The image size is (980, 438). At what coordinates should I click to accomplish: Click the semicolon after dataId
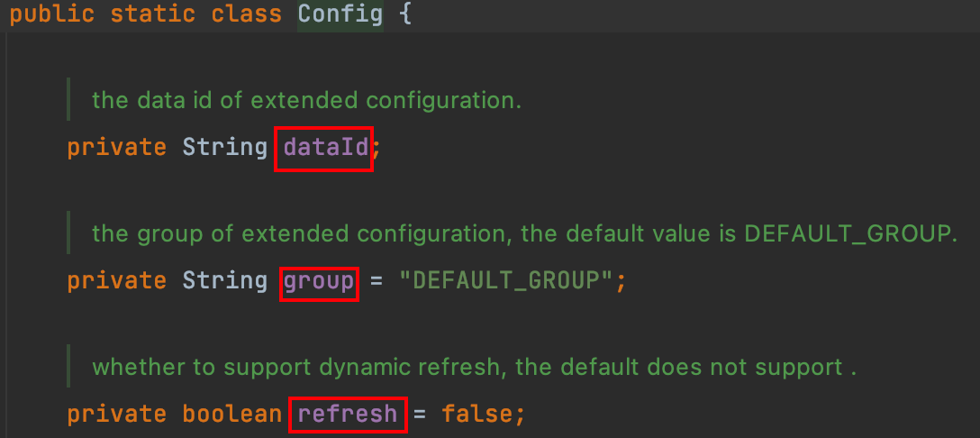tap(377, 148)
